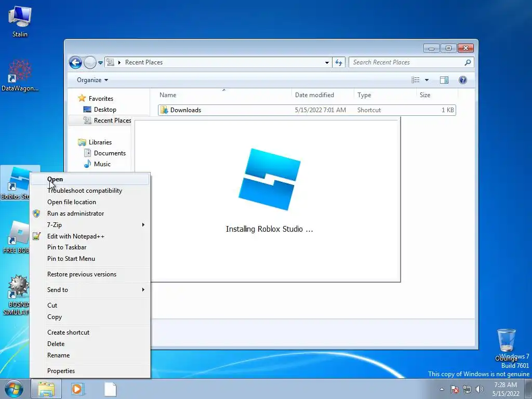Expand the 7-Zip submenu
The image size is (532, 399).
(x=90, y=224)
